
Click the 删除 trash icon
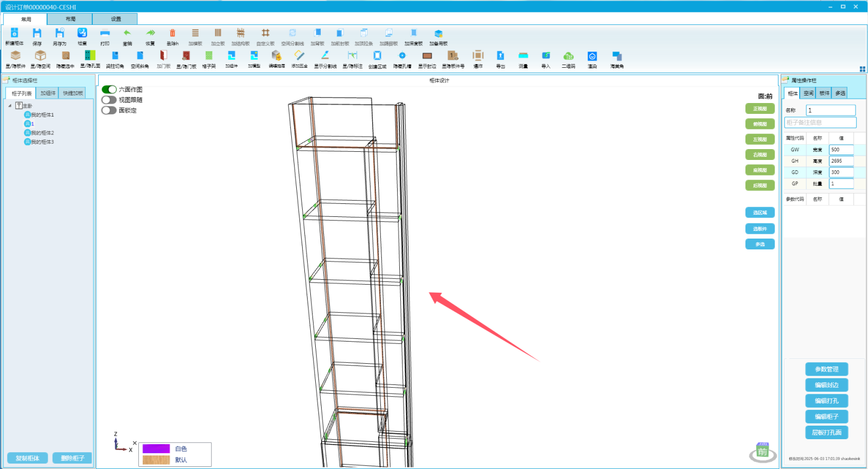[x=173, y=33]
